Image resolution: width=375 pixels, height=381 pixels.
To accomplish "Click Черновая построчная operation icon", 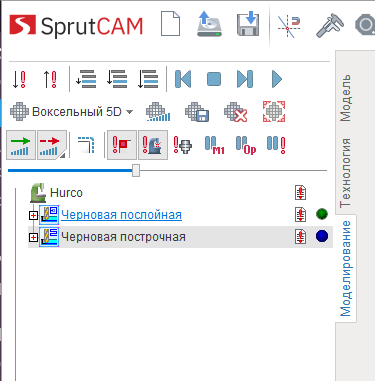I will coord(49,237).
